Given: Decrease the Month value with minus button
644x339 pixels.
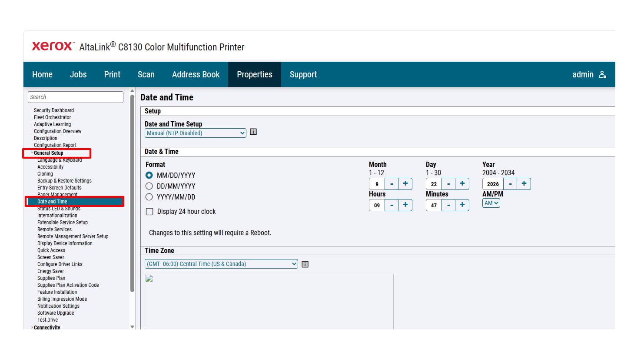Looking at the screenshot, I should point(392,184).
